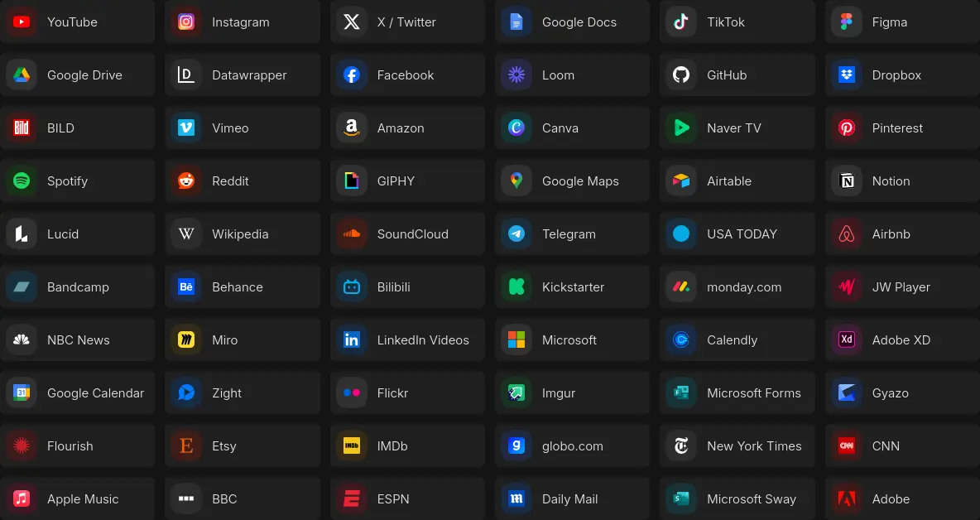Click the Google Drive triangle icon
The image size is (980, 520).
(22, 75)
